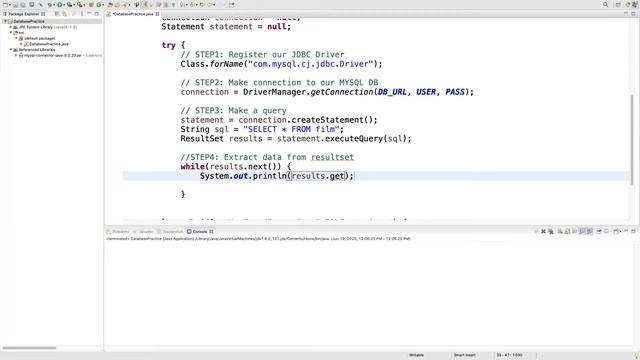Close the DatabasePractice.java editor tab
Viewport: 640px width, 360px height.
pos(157,14)
